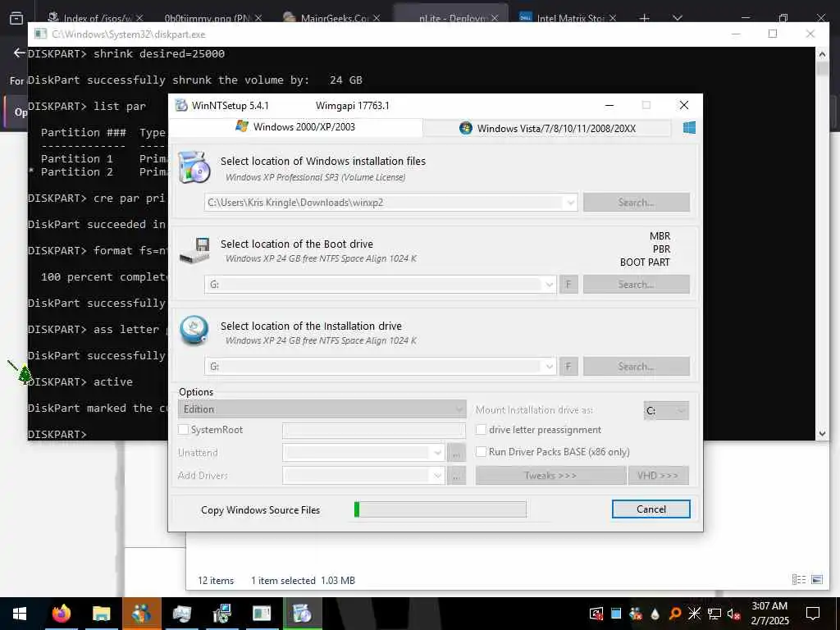Click Search for Windows installation files
This screenshot has height=630, width=840.
pyautogui.click(x=636, y=203)
